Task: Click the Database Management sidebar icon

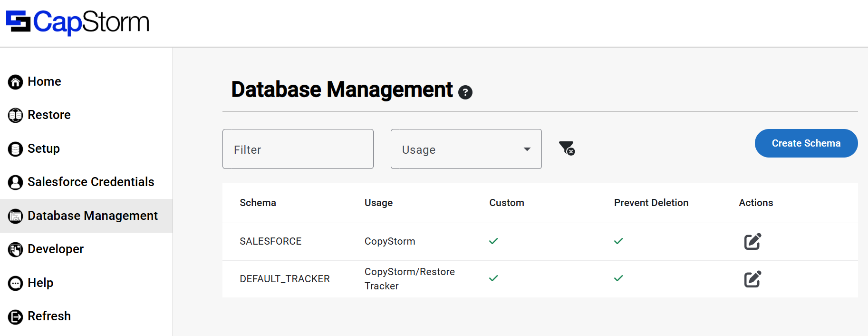Action: 15,216
